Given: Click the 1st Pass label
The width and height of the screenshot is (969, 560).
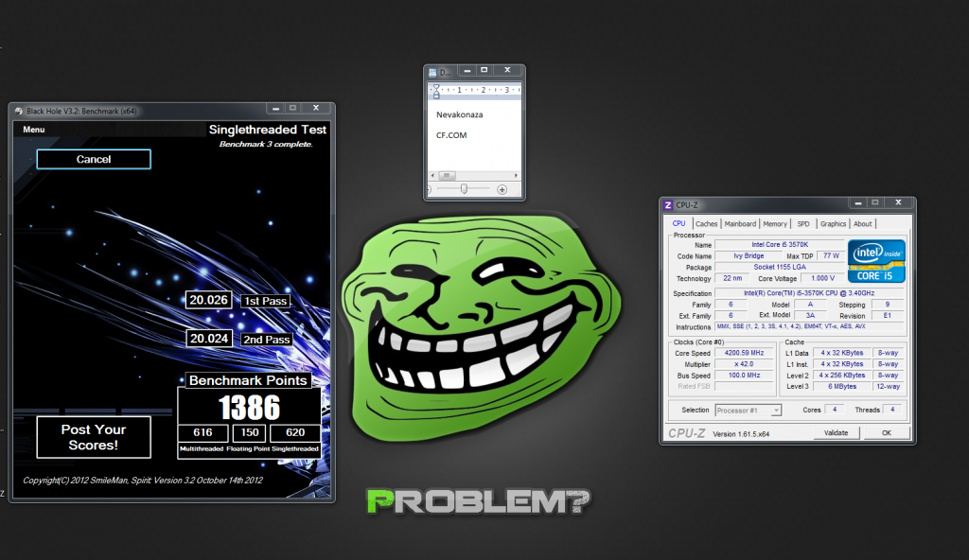Looking at the screenshot, I should (x=266, y=301).
